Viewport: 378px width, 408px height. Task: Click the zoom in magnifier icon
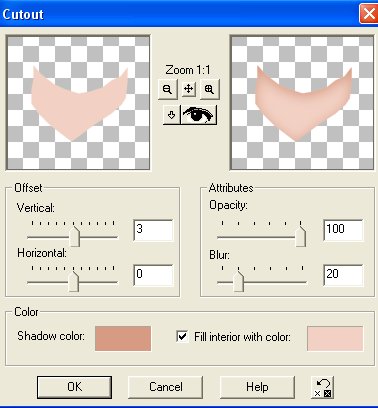(209, 89)
